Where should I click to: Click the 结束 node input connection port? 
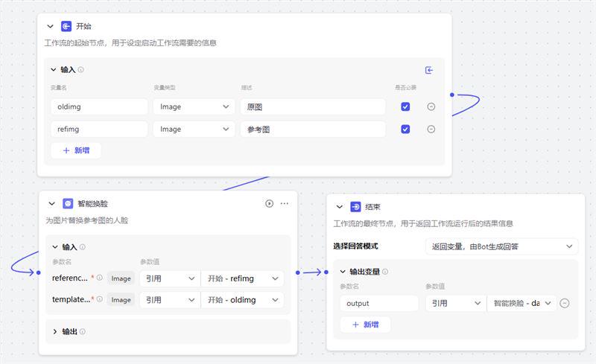tap(326, 272)
